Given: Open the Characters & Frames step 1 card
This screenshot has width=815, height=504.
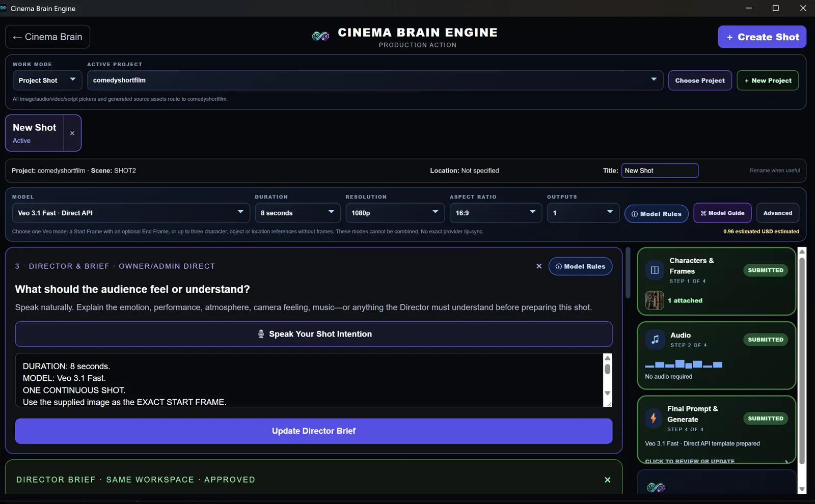Looking at the screenshot, I should coord(716,281).
